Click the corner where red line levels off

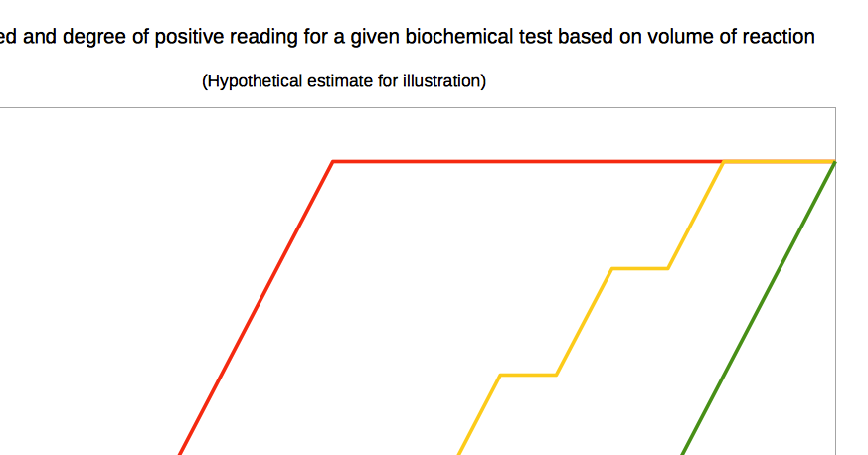click(x=333, y=161)
